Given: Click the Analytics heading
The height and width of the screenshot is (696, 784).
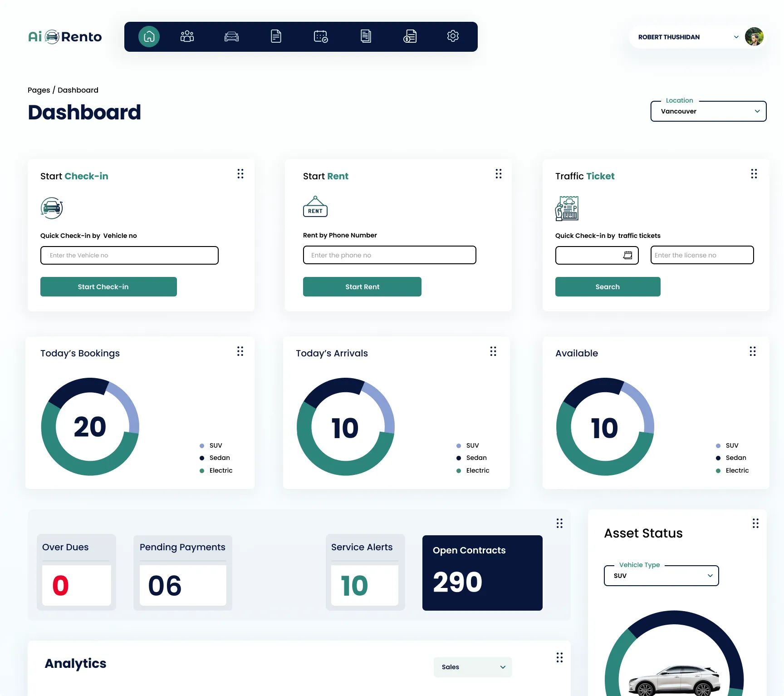Looking at the screenshot, I should (75, 663).
